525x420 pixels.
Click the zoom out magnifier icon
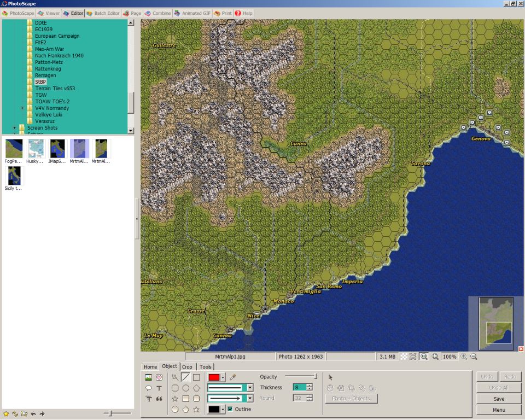[474, 357]
